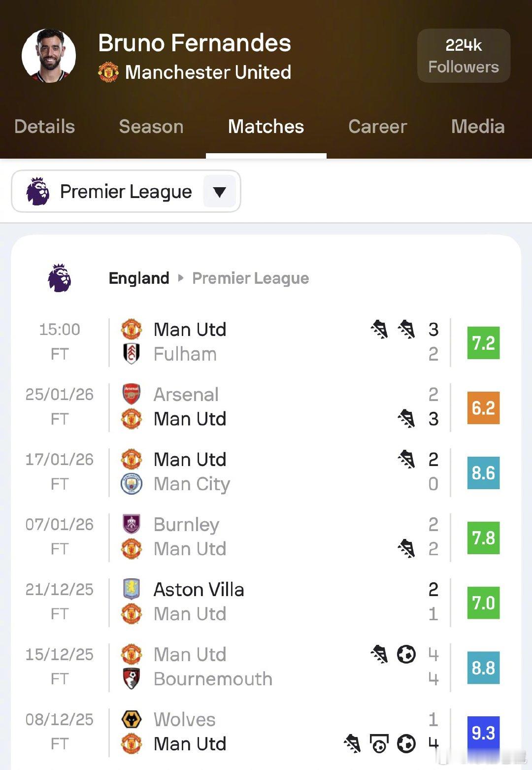Click Bruno Fernandes profile photo
This screenshot has width=532, height=770.
[x=49, y=56]
